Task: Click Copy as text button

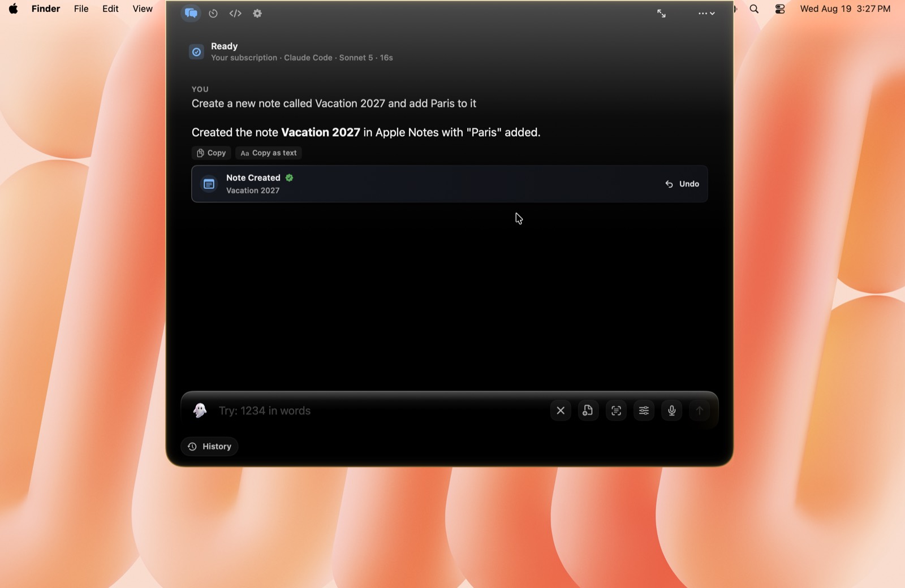Action: tap(269, 153)
